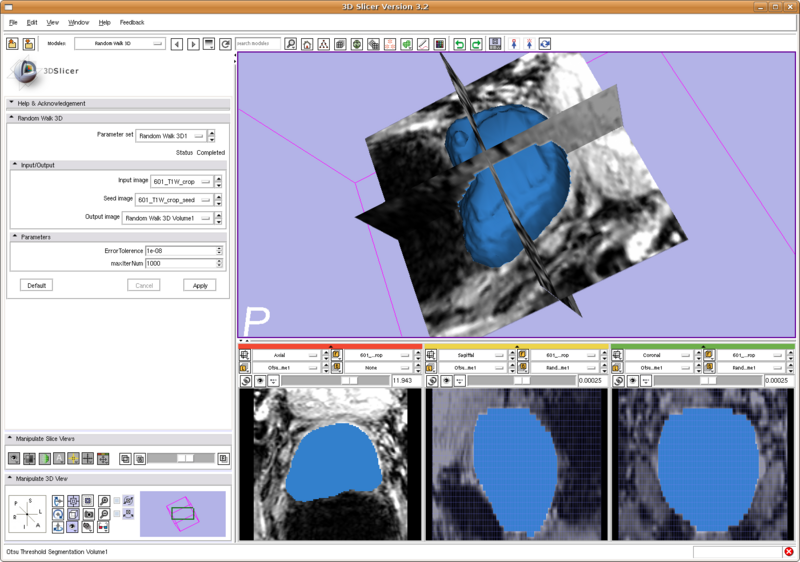The image size is (800, 562).
Task: Click the green Undo arrow in toolbar
Action: (x=459, y=44)
